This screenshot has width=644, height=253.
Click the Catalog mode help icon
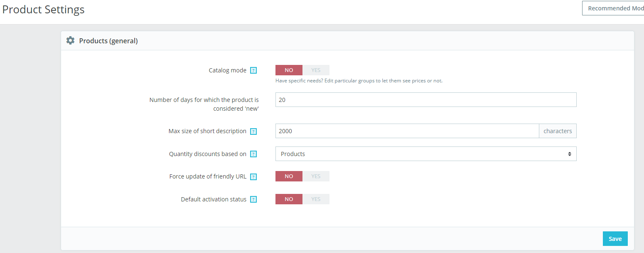(253, 71)
